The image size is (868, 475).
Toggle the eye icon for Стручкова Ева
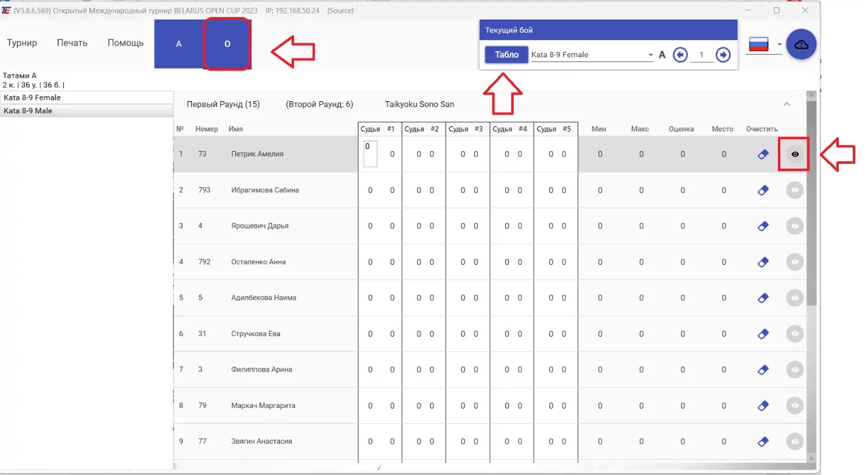click(794, 334)
